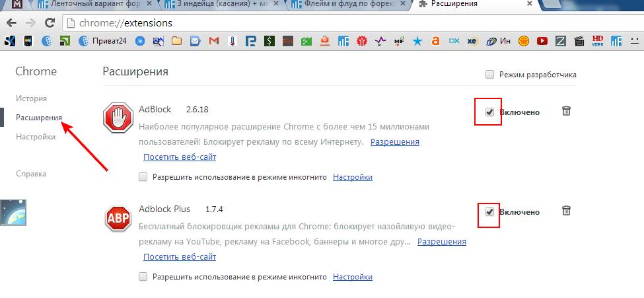Open the Приват24 bookmark
644x298 pixels.
click(103, 42)
